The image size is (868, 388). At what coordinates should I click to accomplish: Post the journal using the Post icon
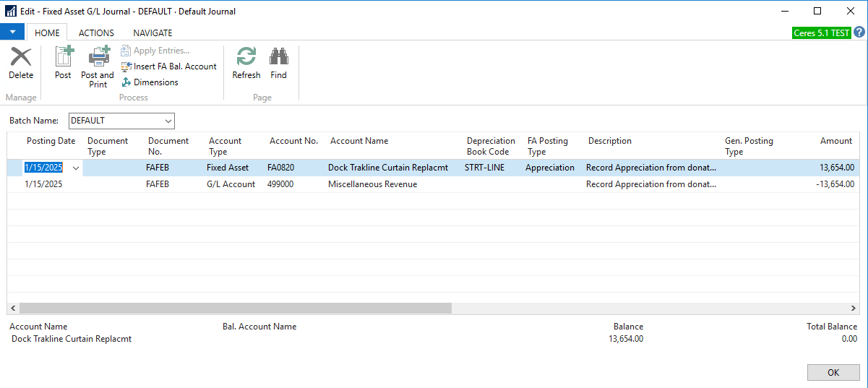click(64, 63)
